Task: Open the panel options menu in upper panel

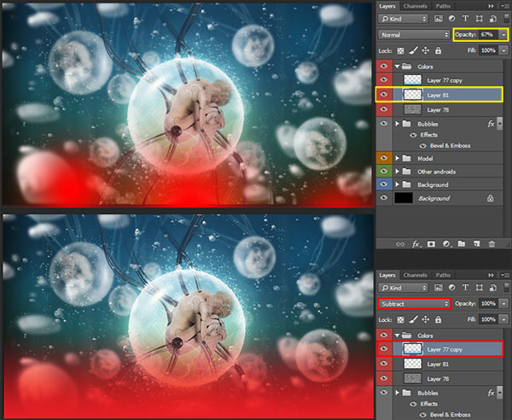Action: (x=505, y=6)
